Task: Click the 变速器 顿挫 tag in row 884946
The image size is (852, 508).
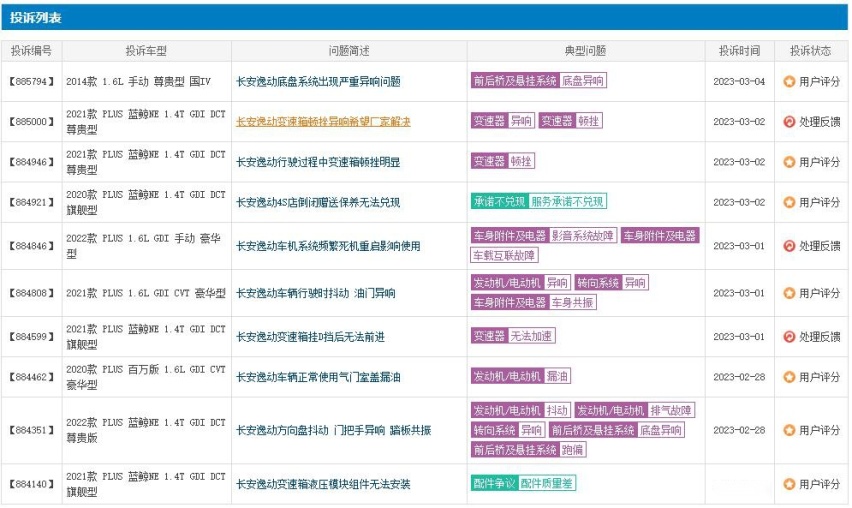Action: click(x=503, y=161)
